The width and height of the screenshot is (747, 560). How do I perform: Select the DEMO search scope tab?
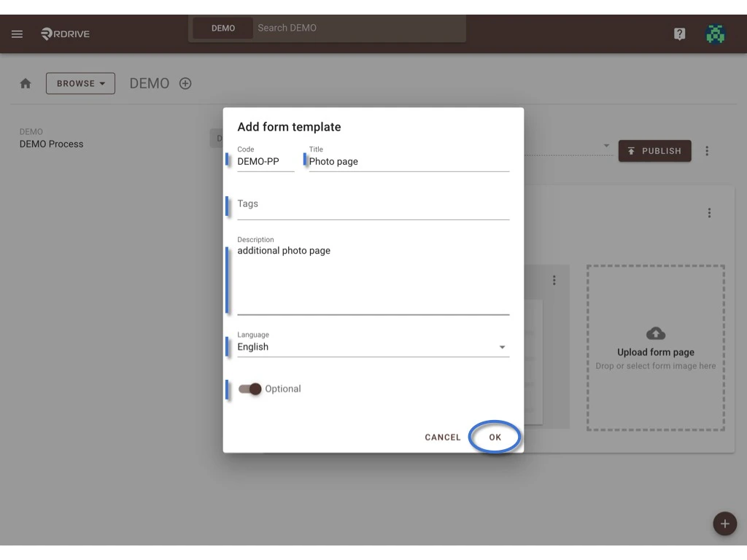222,28
